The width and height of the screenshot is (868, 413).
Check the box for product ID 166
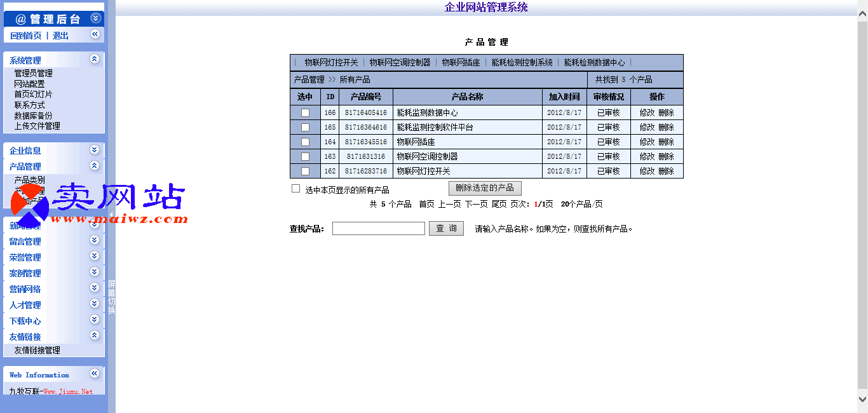point(305,112)
